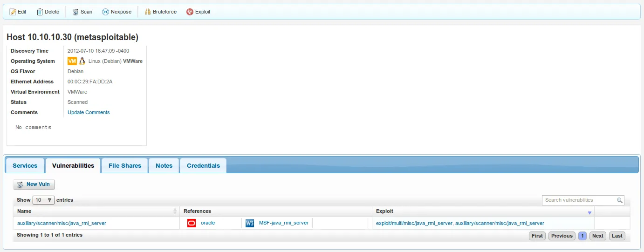
Task: Start a Scan from the toolbar
Action: (x=82, y=12)
